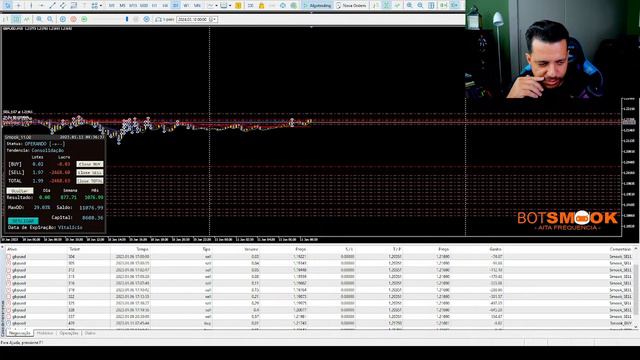Zoom out using tester toolbar magnifier
Viewport: 640px width, 360px height.
(50, 19)
